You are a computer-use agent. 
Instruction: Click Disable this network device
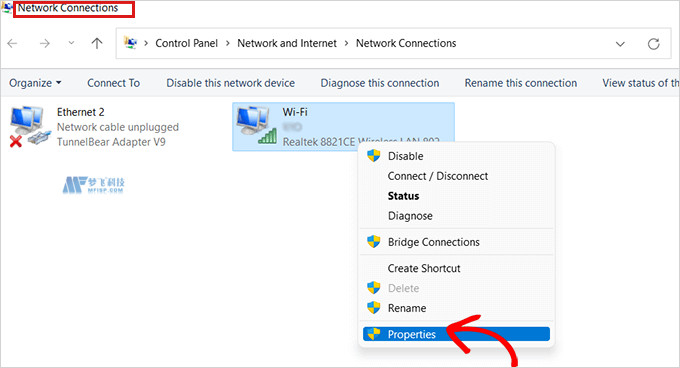tap(231, 83)
